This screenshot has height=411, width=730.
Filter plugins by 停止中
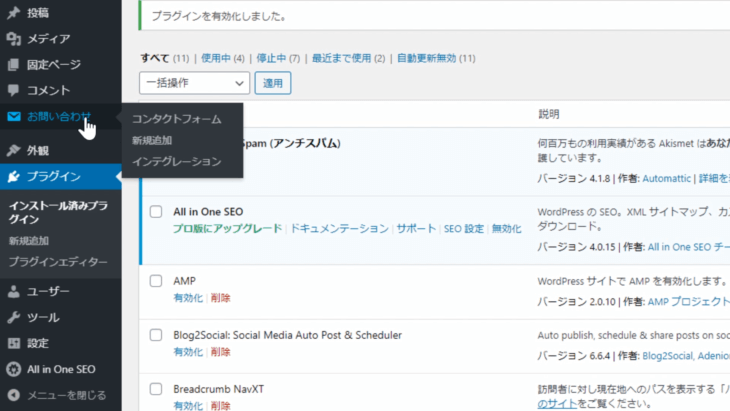click(x=271, y=58)
